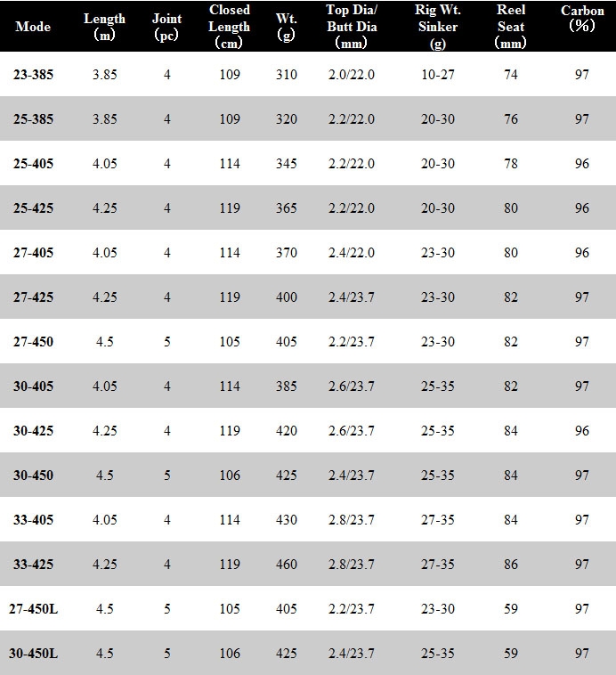Click the weight 400 cell for 27-425
This screenshot has height=675, width=616.
[x=287, y=297]
